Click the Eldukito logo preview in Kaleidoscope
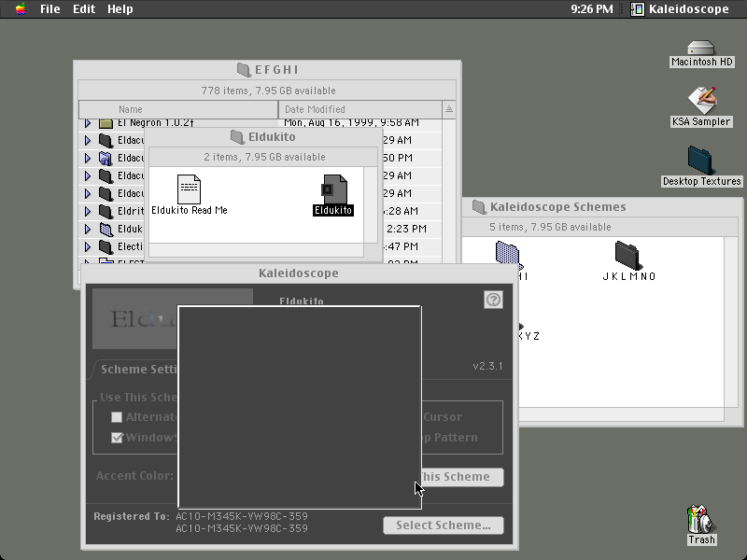The image size is (747, 560). [x=135, y=318]
